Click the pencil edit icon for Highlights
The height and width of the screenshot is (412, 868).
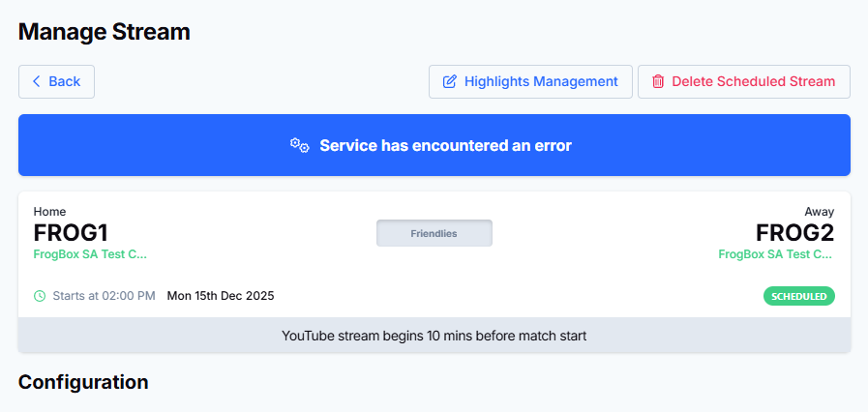click(450, 81)
